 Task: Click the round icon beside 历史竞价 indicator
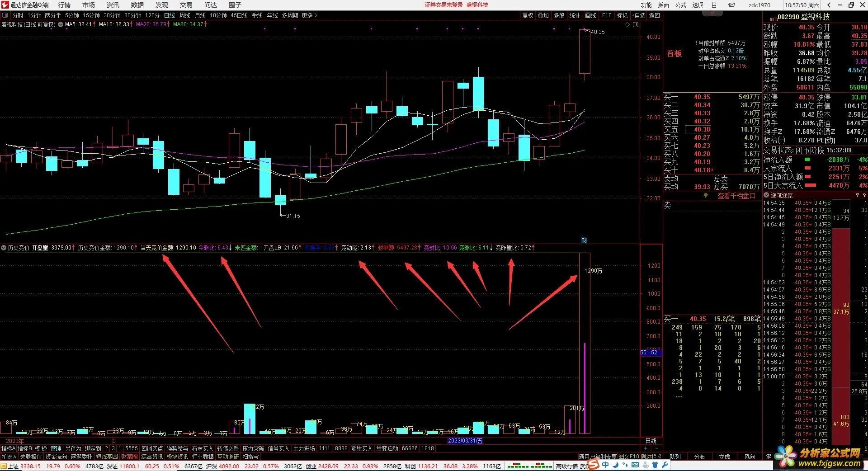[4, 248]
